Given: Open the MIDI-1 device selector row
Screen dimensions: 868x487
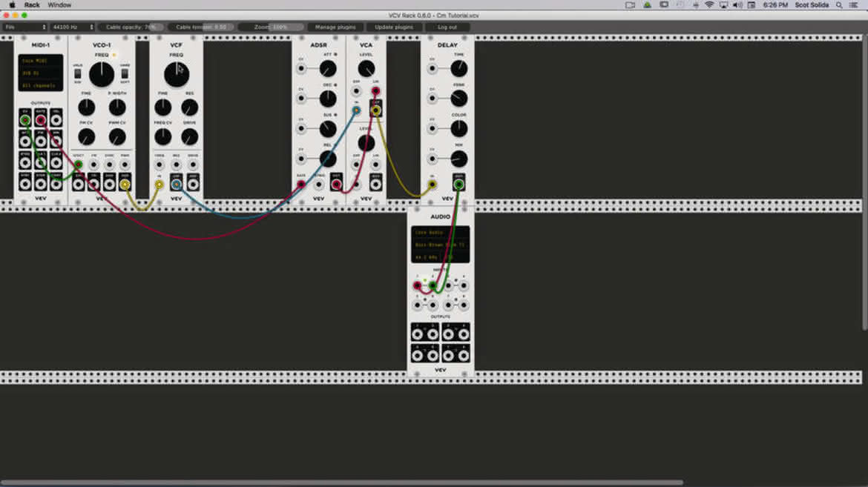Looking at the screenshot, I should coord(41,73).
